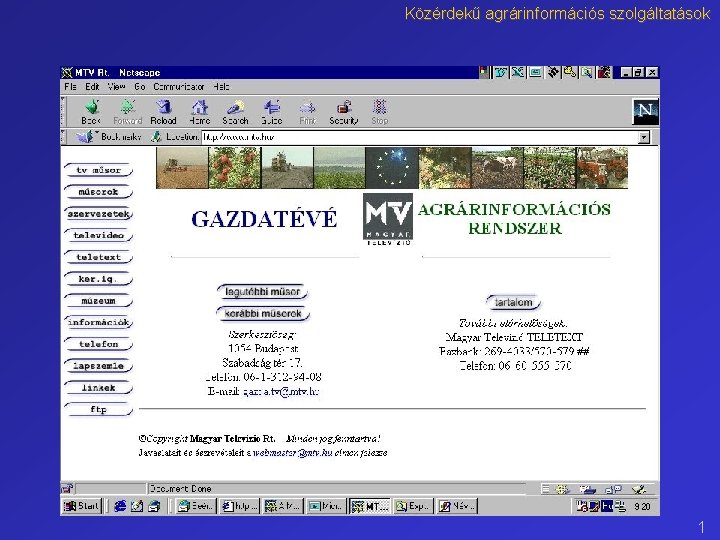Click the legutóbbi műsor button
The image size is (720, 540).
[262, 292]
